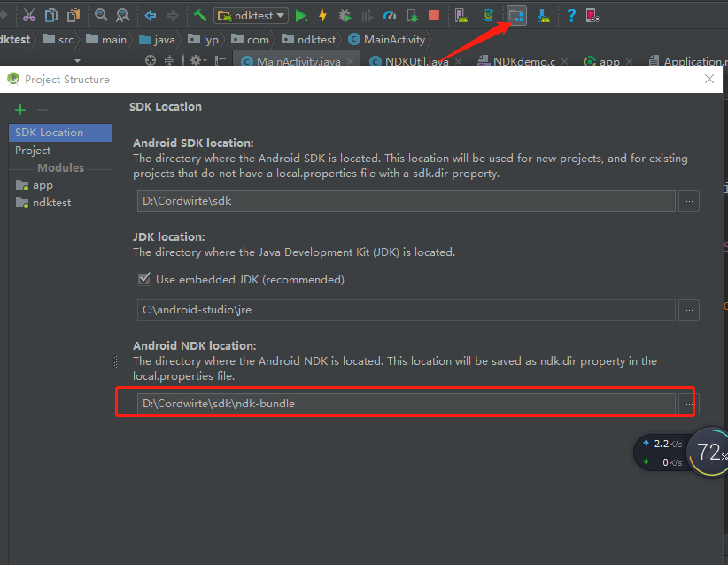Click the green hammer Make Project icon
The image size is (728, 565).
(x=199, y=15)
